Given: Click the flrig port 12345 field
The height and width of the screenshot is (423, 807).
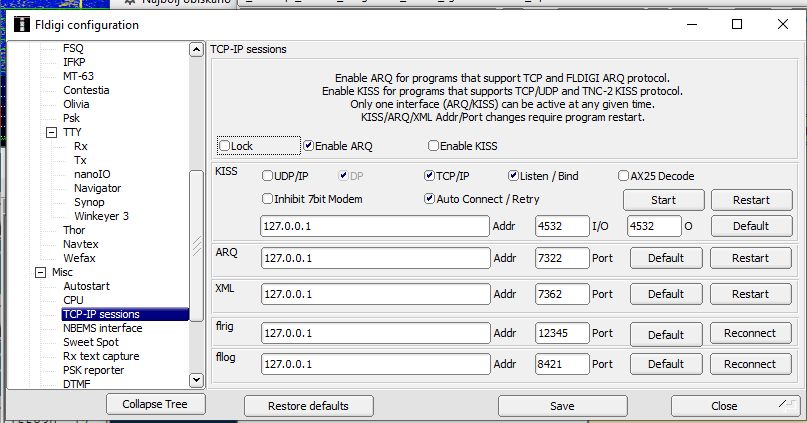Looking at the screenshot, I should point(562,333).
